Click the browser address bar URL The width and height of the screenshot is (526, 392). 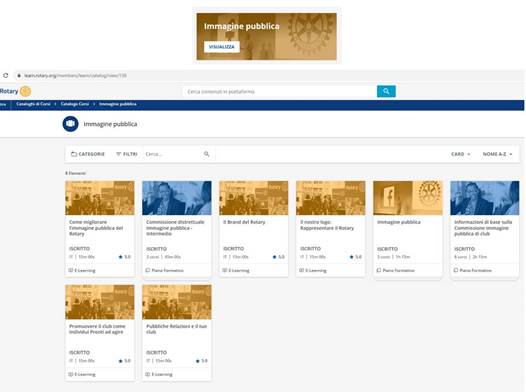(x=75, y=75)
